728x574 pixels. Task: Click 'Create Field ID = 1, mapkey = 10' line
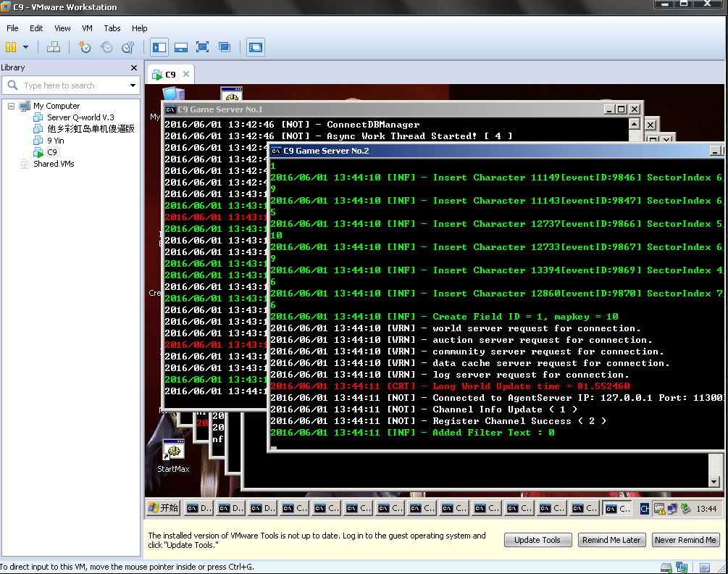444,317
